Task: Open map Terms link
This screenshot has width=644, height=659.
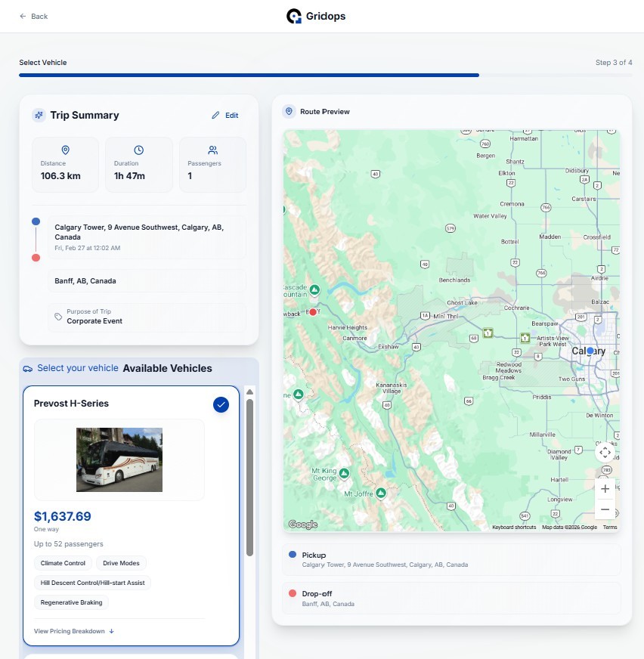Action: coord(610,527)
